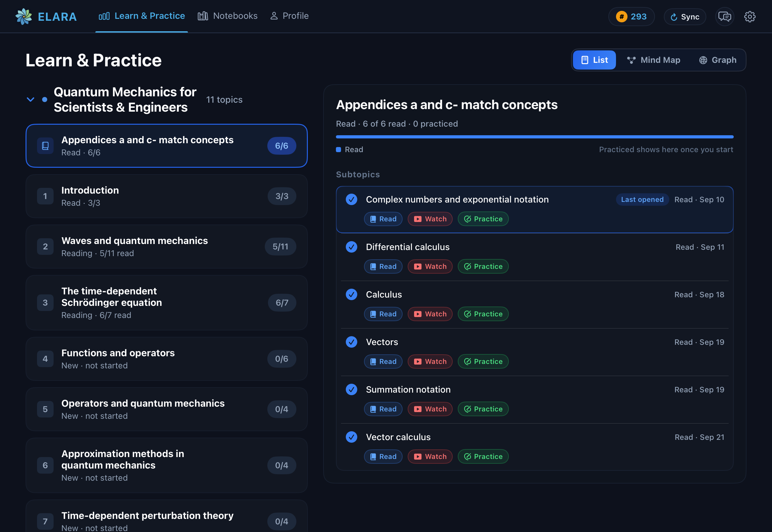Start Practice for Vectors subtopic
This screenshot has width=772, height=532.
pos(483,361)
